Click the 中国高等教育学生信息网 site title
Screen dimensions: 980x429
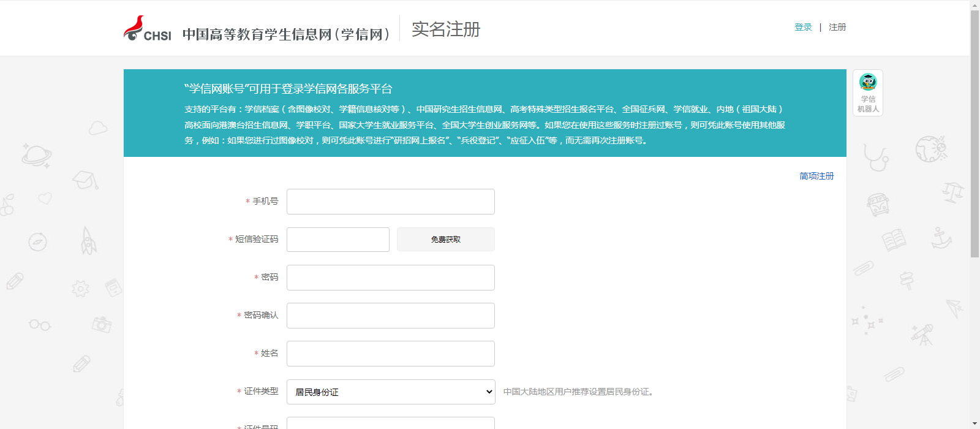pyautogui.click(x=286, y=34)
